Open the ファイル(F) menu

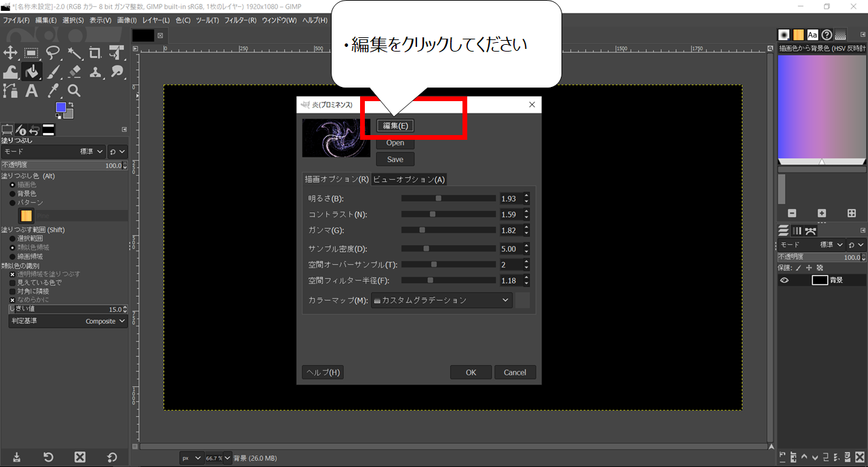click(16, 20)
